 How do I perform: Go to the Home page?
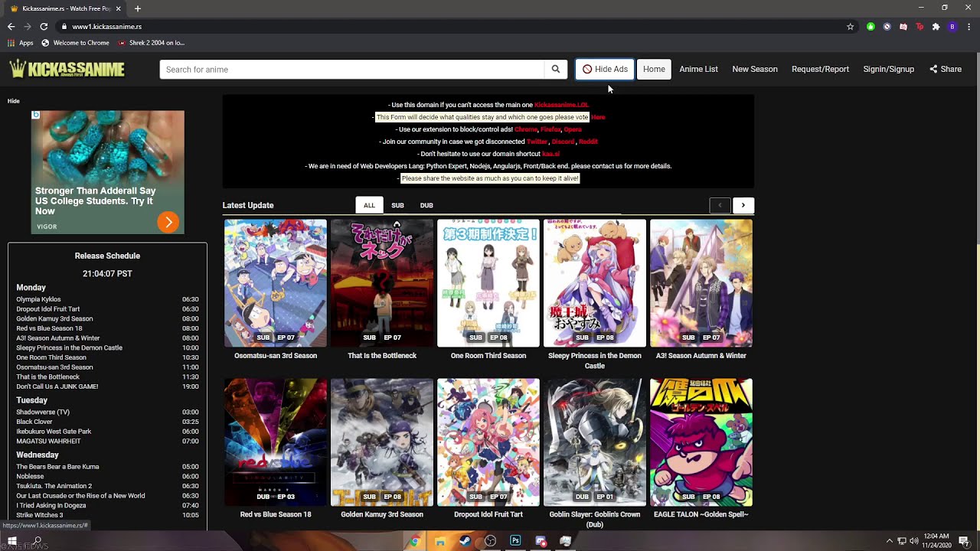coord(654,69)
